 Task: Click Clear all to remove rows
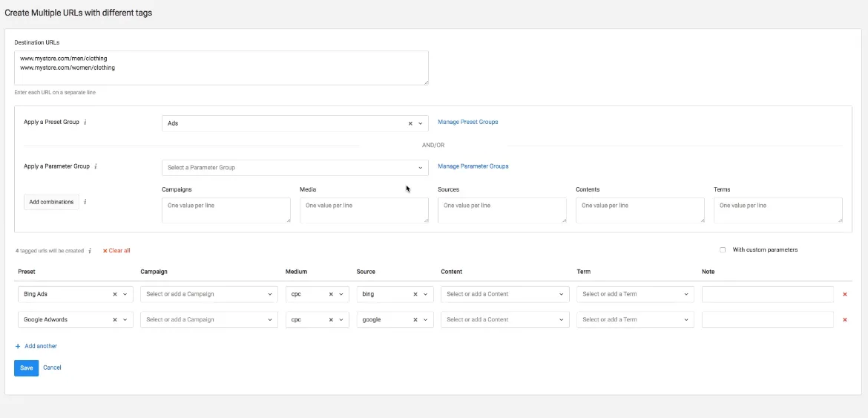pyautogui.click(x=116, y=251)
